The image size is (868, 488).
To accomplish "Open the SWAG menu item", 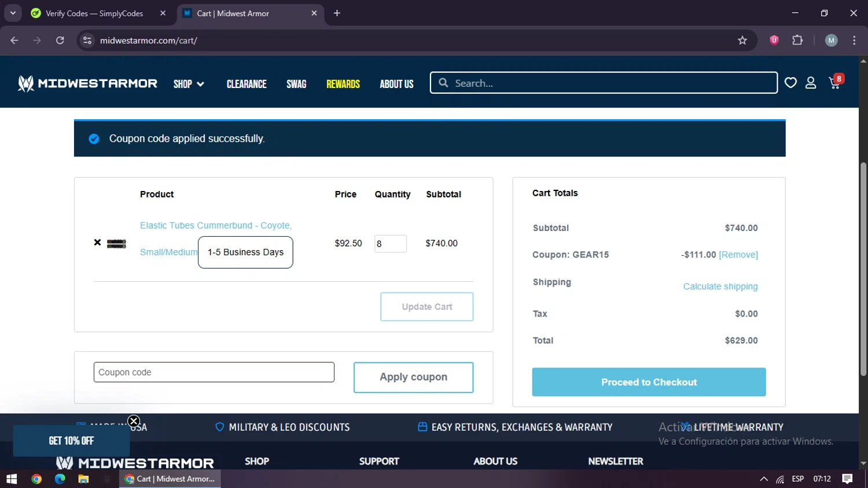I will click(296, 84).
